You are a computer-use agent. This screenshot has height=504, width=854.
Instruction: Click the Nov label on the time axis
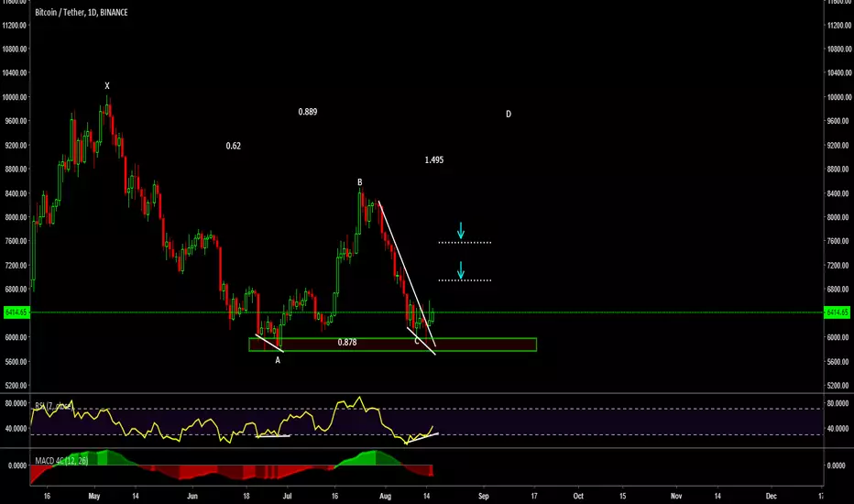(x=676, y=496)
